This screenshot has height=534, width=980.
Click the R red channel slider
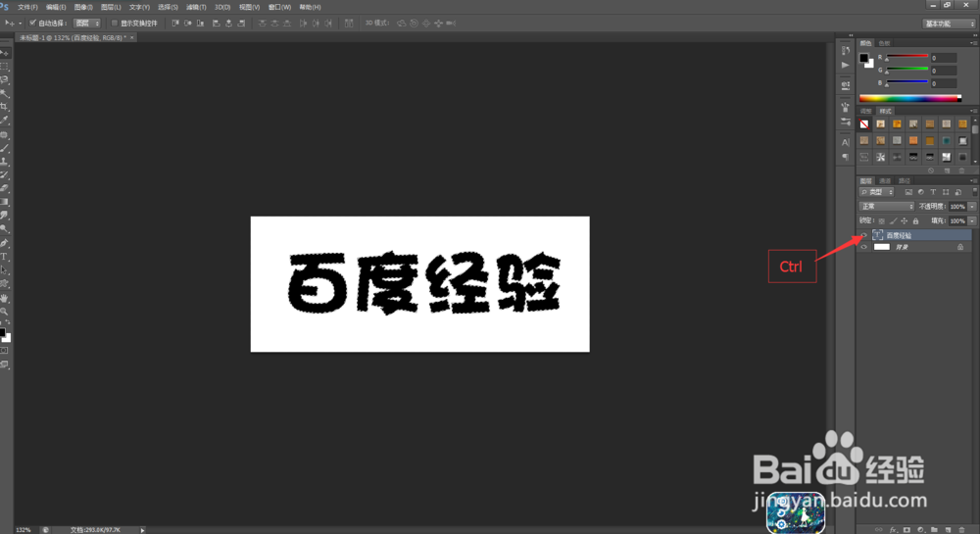pos(906,57)
